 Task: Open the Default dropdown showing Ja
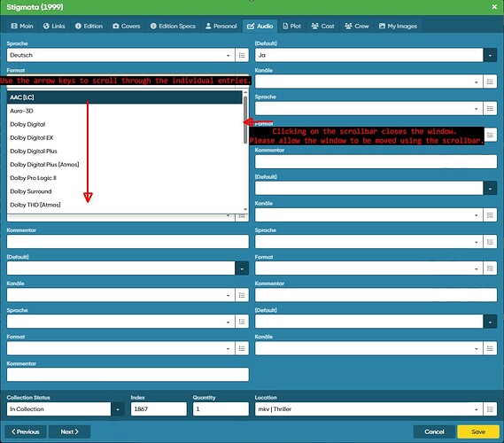coord(490,55)
